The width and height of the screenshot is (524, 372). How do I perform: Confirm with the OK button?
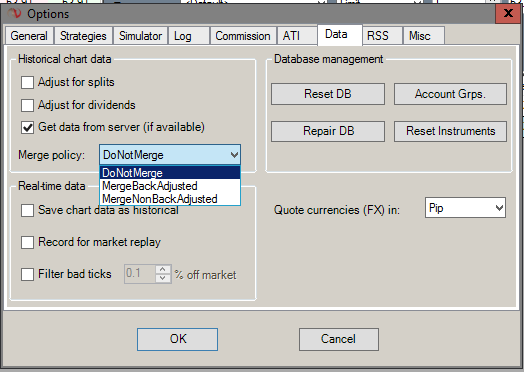177,339
